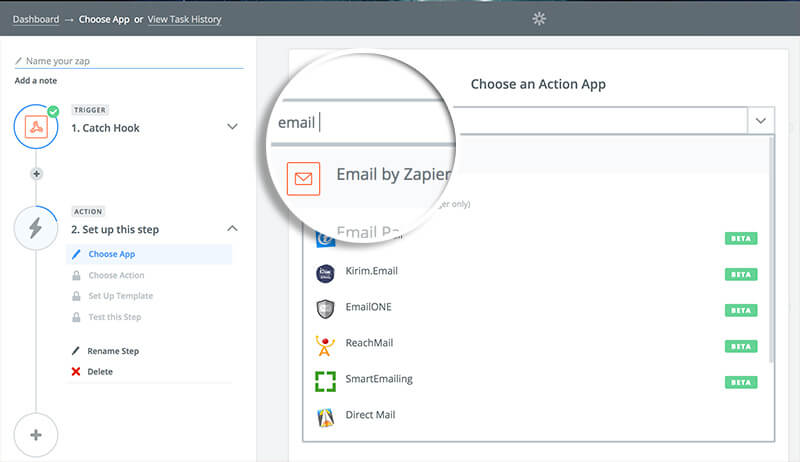Add a step between trigger and action

coord(36,174)
